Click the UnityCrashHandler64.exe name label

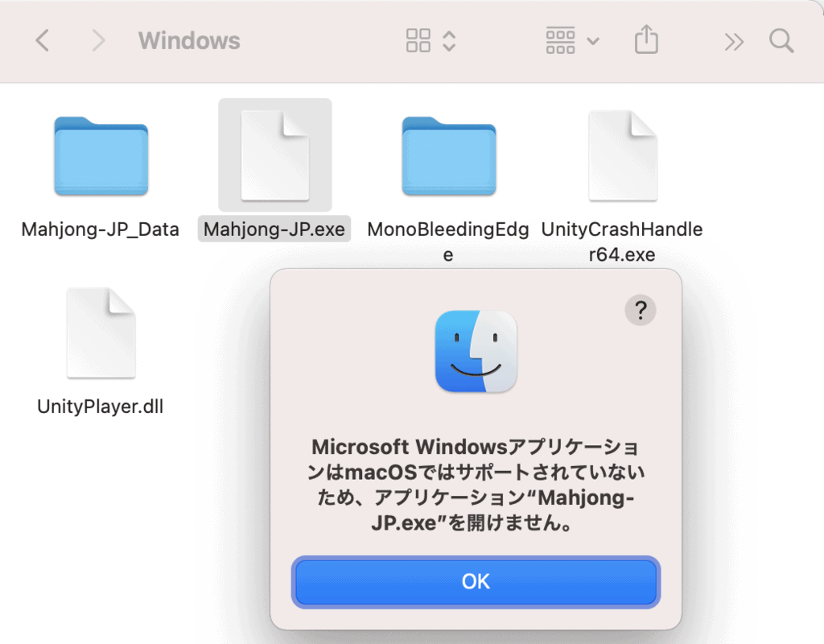click(x=622, y=242)
